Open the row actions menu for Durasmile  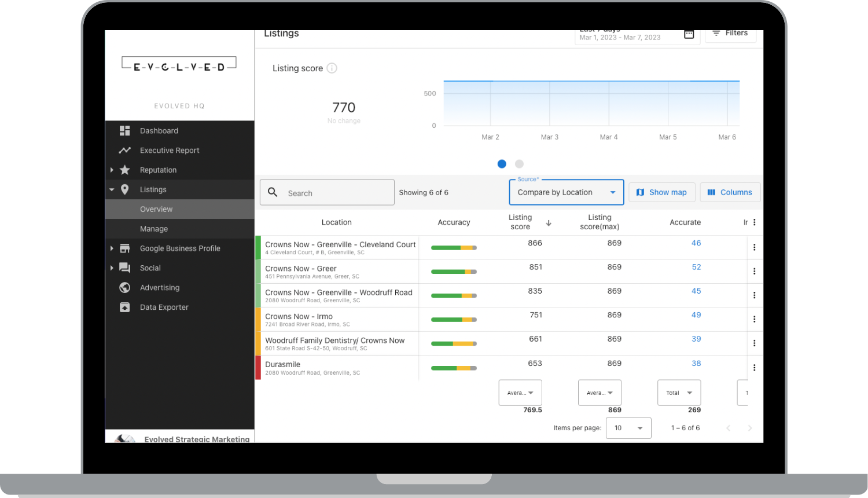(754, 367)
